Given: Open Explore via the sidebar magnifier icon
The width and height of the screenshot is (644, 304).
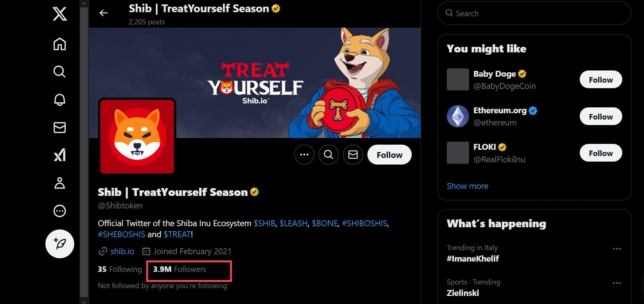Looking at the screenshot, I should 60,72.
